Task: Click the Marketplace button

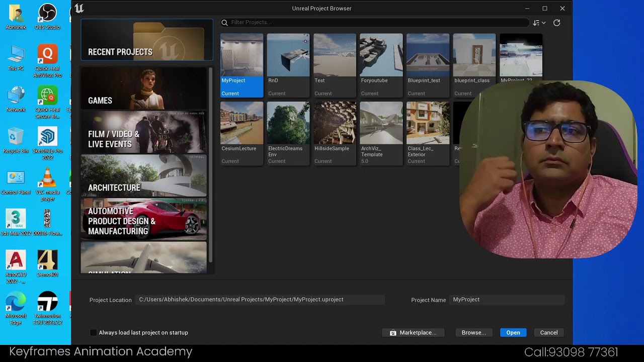Action: coord(413,332)
